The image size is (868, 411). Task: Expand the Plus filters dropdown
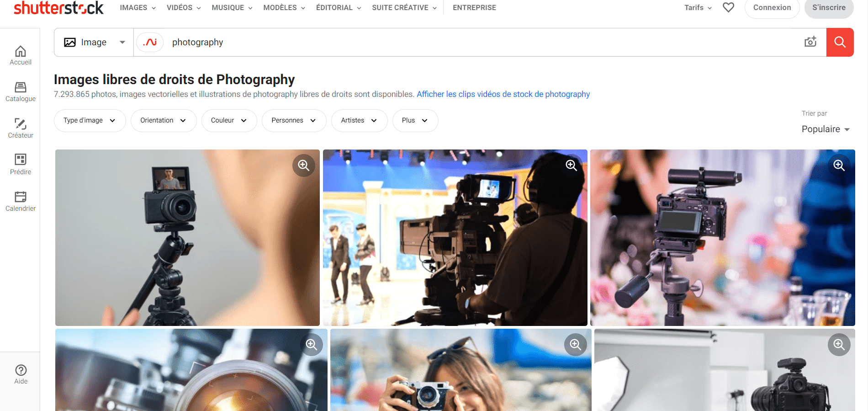[x=415, y=121]
